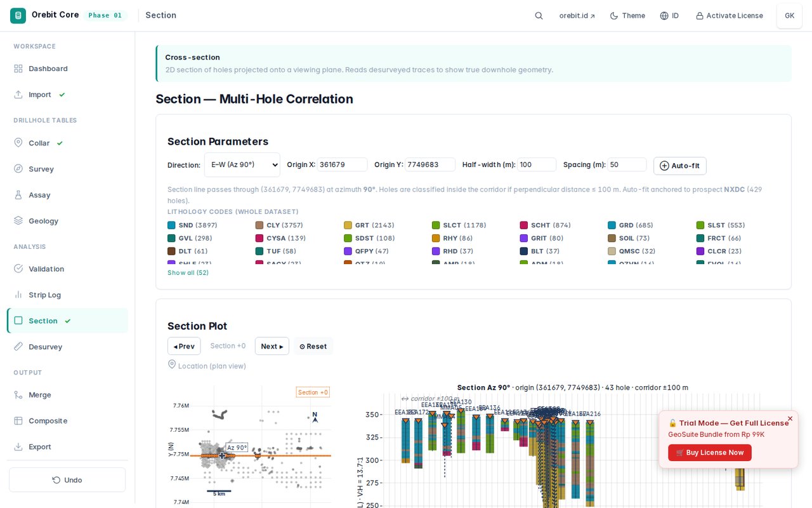The image size is (812, 508).
Task: Click the SLST (553) legend swatch
Action: (x=700, y=225)
